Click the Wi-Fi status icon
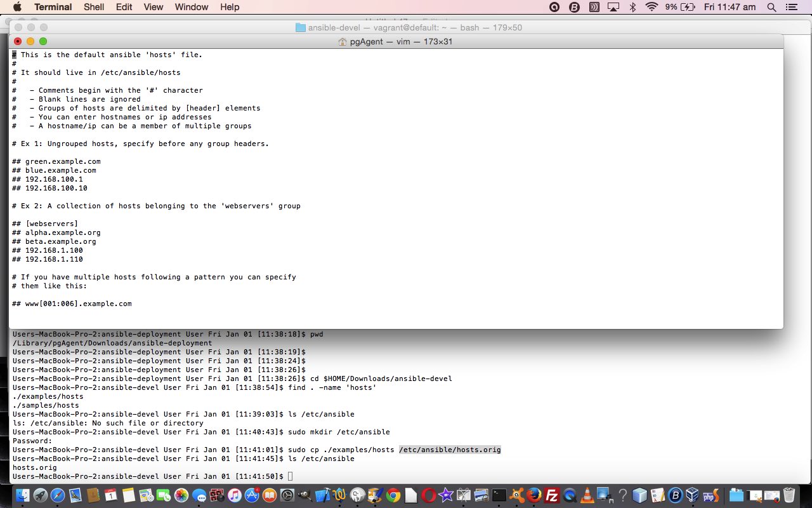 (652, 7)
